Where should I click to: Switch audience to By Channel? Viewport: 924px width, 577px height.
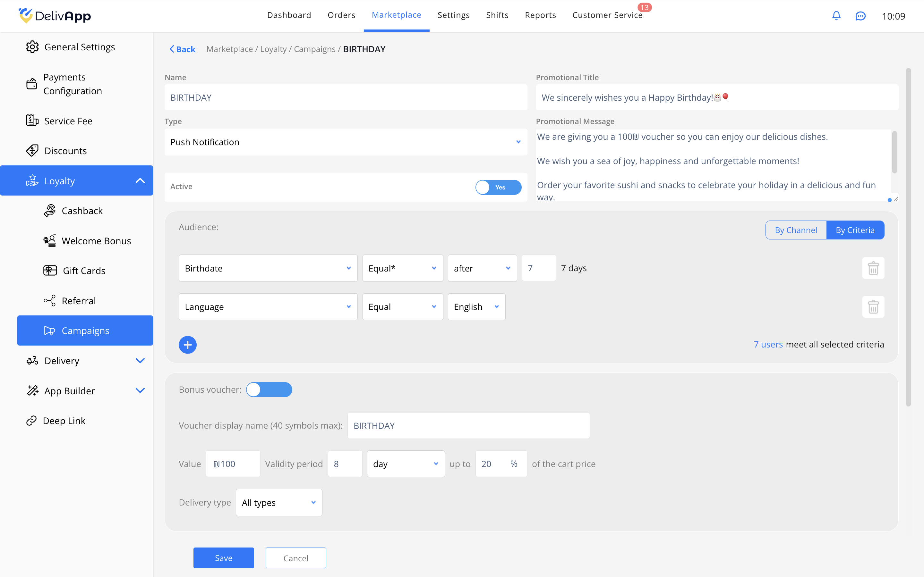point(796,230)
